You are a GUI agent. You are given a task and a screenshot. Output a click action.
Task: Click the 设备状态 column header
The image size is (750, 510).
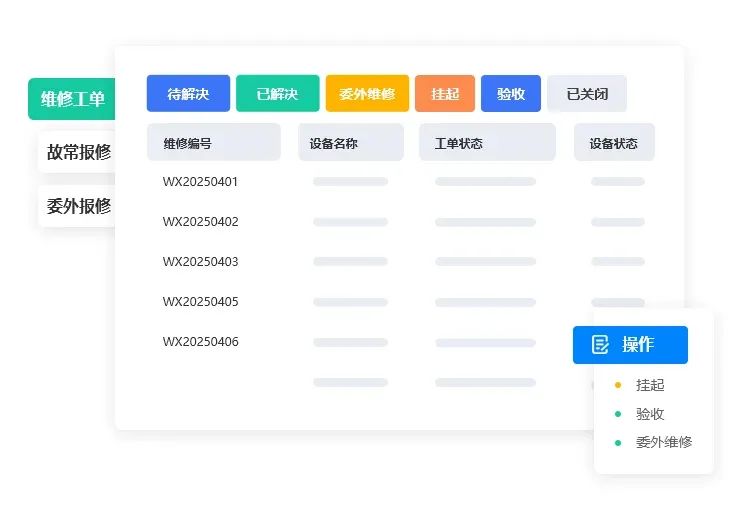click(614, 143)
